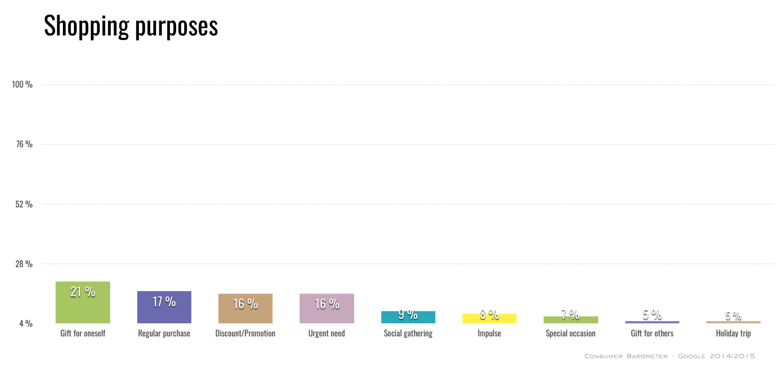This screenshot has width=780, height=371.
Task: Click the teal 'Social gathering' bar
Action: pos(408,317)
